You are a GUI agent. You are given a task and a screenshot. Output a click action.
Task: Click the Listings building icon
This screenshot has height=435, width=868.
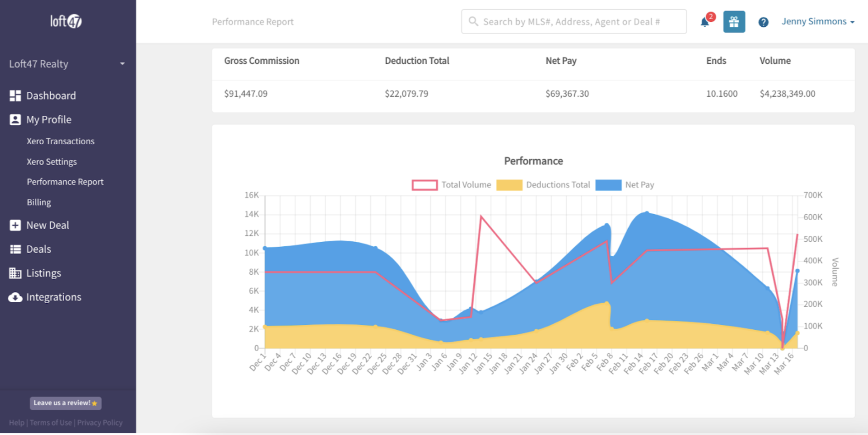15,273
